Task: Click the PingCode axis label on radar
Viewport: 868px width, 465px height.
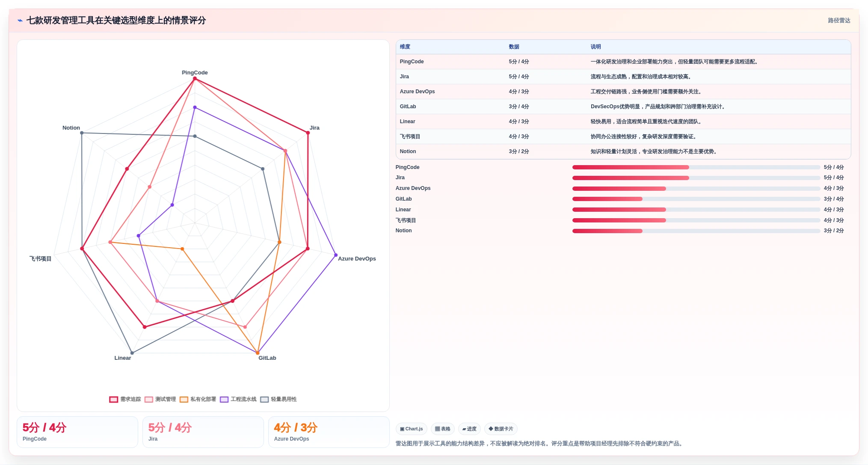Action: (195, 73)
